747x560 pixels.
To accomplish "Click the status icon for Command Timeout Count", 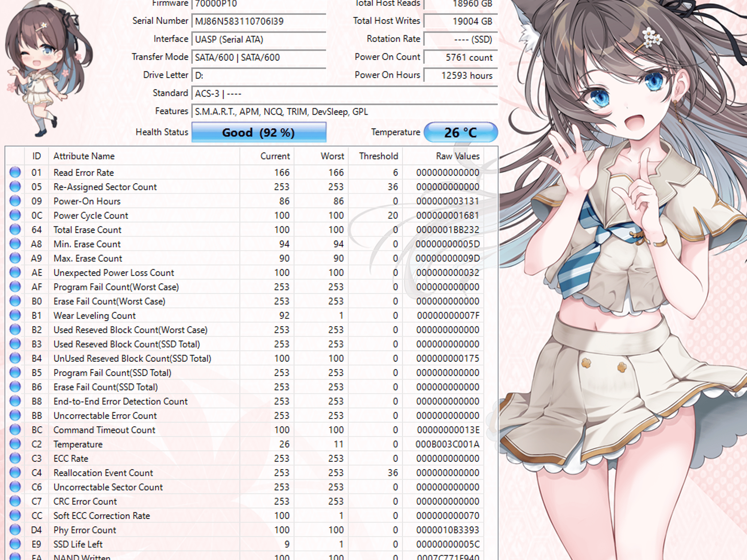I will [15, 429].
